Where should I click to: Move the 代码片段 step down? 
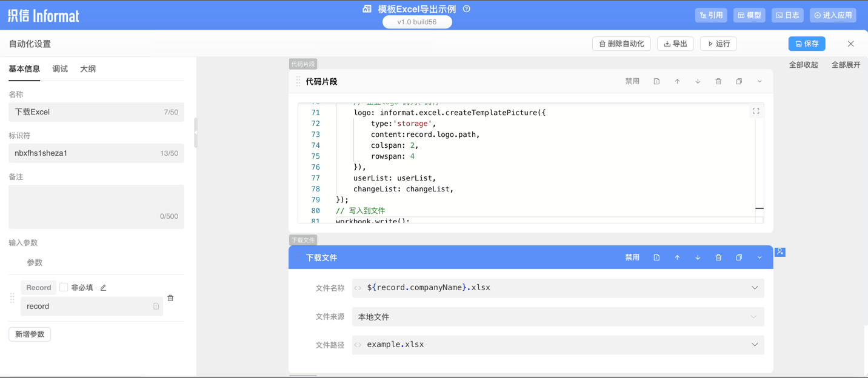coord(698,82)
